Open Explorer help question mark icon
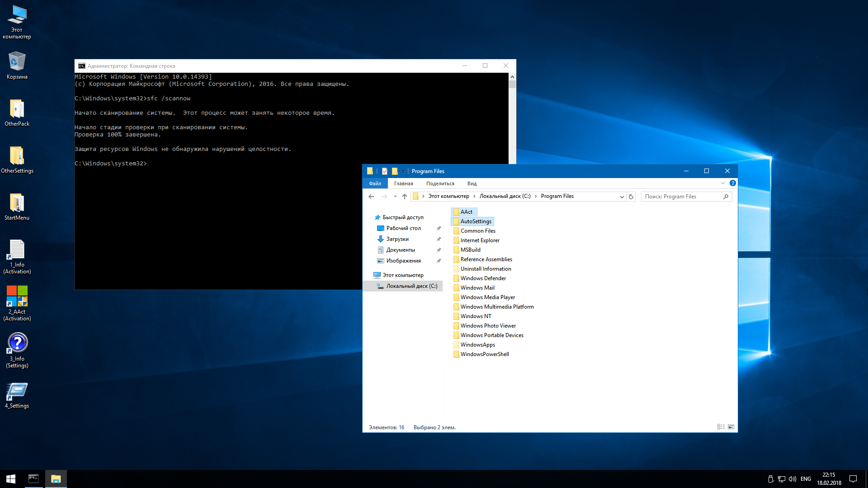This screenshot has height=488, width=868. (x=732, y=183)
